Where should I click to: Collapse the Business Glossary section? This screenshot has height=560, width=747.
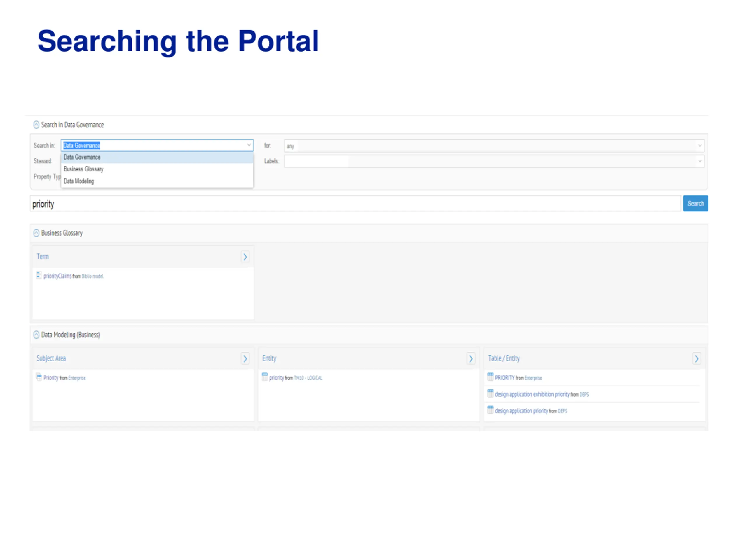[36, 233]
